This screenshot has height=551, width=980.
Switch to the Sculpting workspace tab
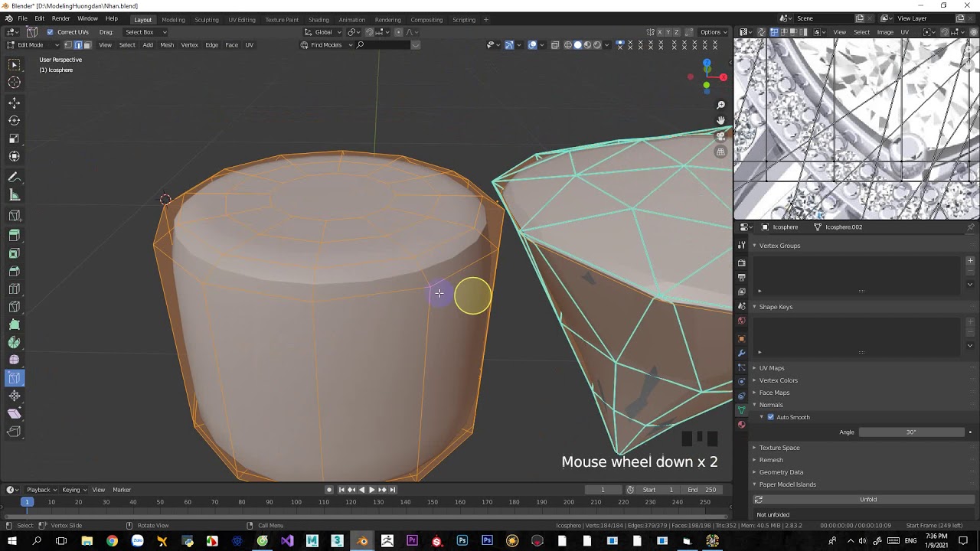(207, 20)
